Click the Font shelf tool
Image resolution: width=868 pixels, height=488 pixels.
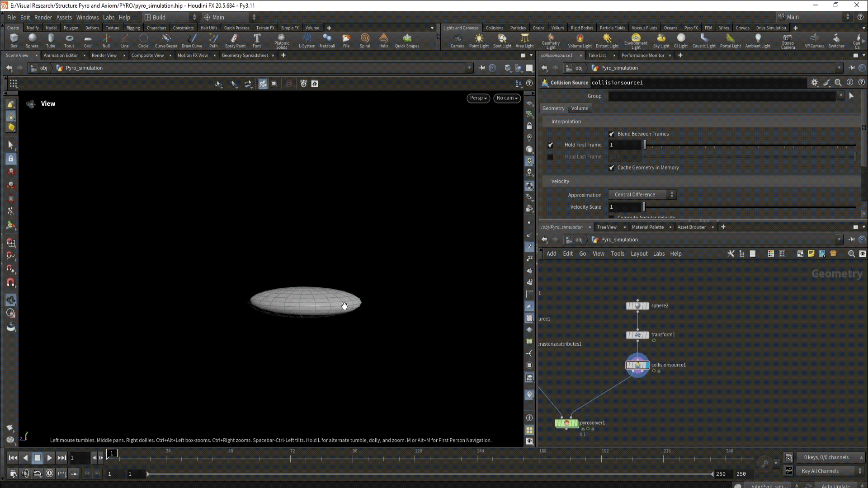[x=256, y=40]
